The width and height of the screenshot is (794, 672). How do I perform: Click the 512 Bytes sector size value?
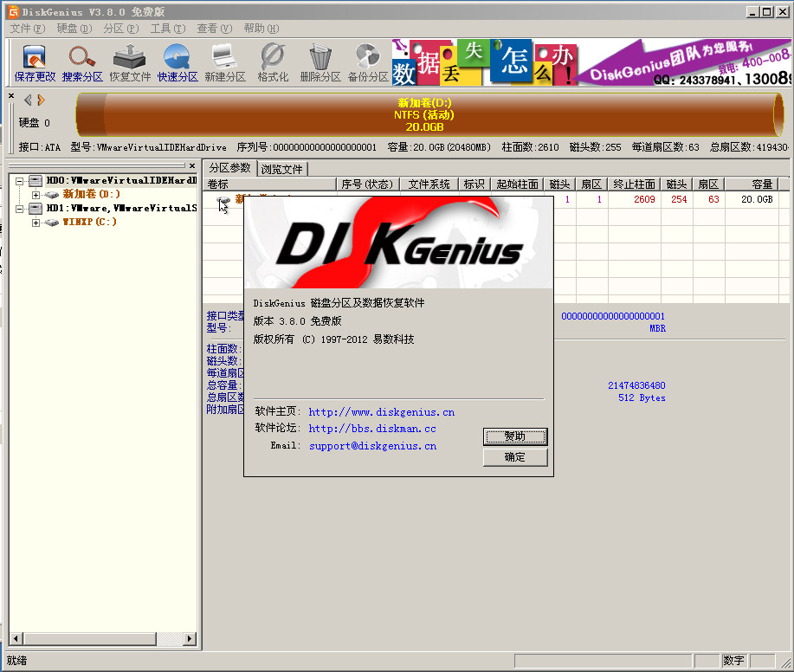(x=642, y=398)
